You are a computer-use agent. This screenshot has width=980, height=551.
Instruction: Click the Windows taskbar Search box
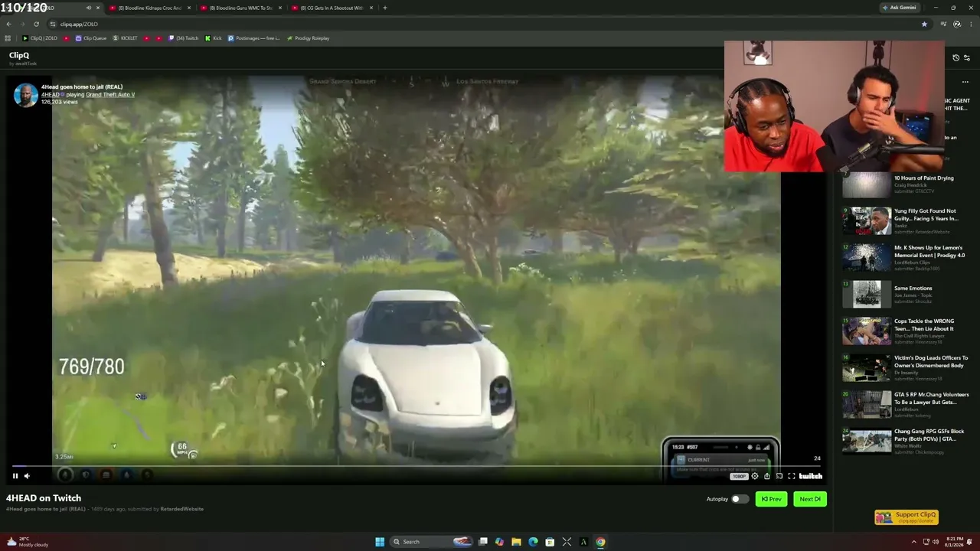coord(431,542)
